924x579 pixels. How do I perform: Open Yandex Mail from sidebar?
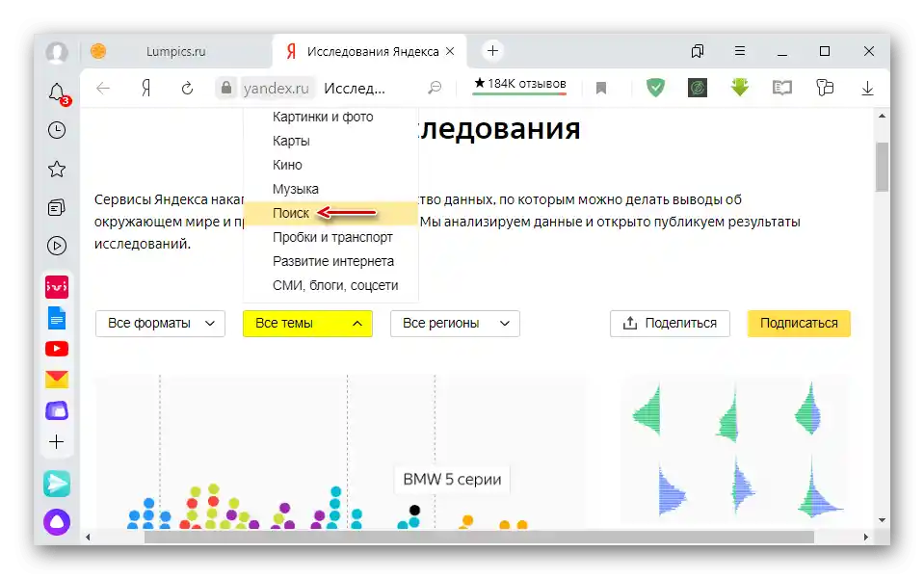pos(57,380)
